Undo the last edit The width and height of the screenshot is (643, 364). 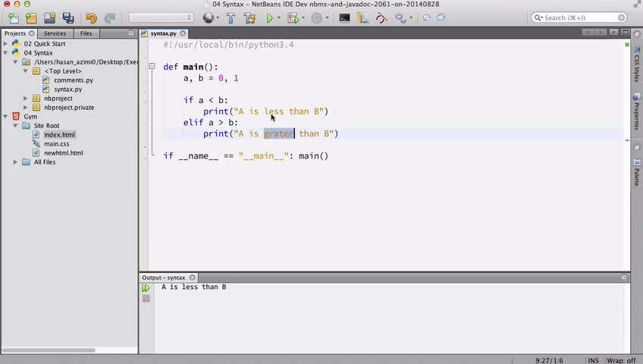(x=91, y=18)
